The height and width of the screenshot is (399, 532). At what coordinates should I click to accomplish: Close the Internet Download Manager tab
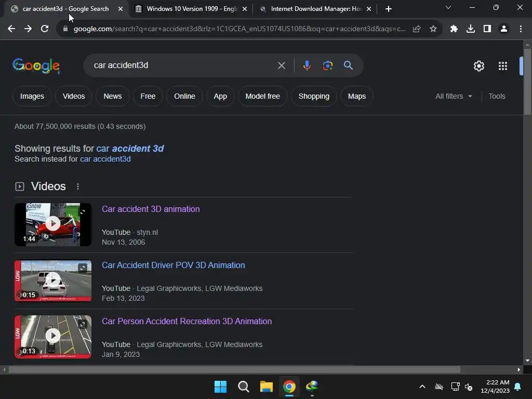369,9
